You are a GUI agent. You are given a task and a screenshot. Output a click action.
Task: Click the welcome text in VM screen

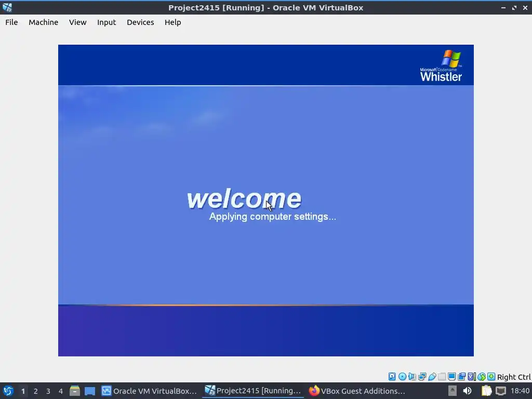point(244,199)
